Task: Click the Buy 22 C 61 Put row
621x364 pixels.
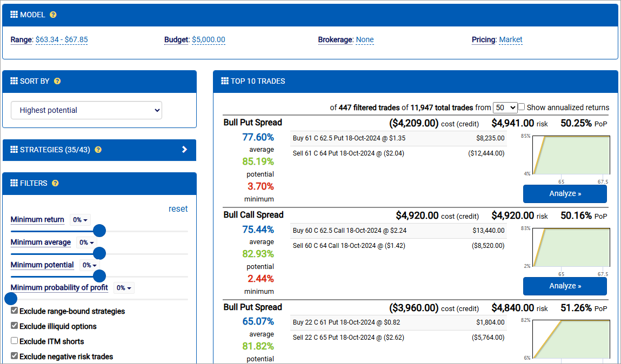Action: (398, 322)
